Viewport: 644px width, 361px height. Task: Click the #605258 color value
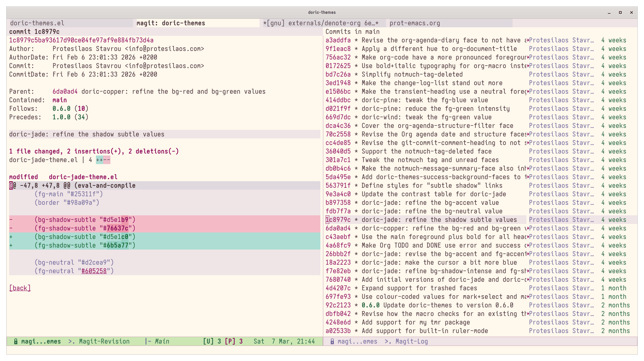click(94, 271)
